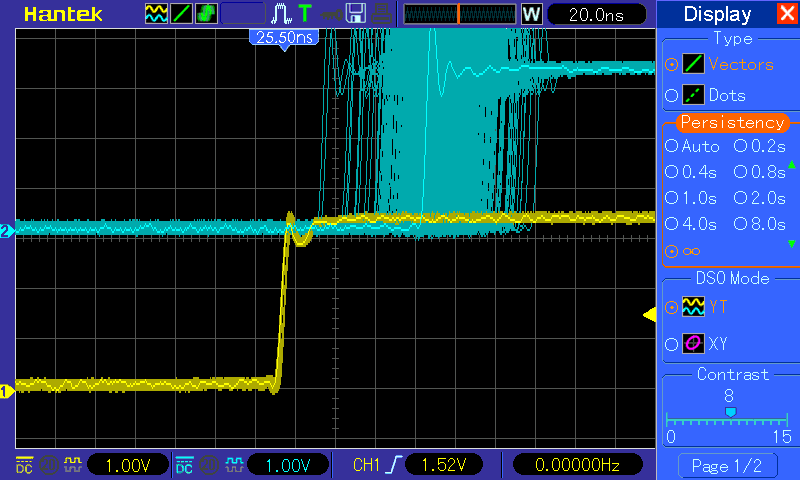Set persistency to Auto
The image size is (800, 480).
tap(671, 146)
